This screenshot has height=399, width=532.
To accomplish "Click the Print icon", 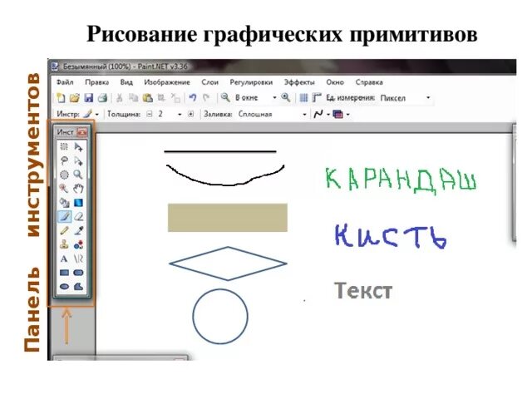I will point(102,98).
